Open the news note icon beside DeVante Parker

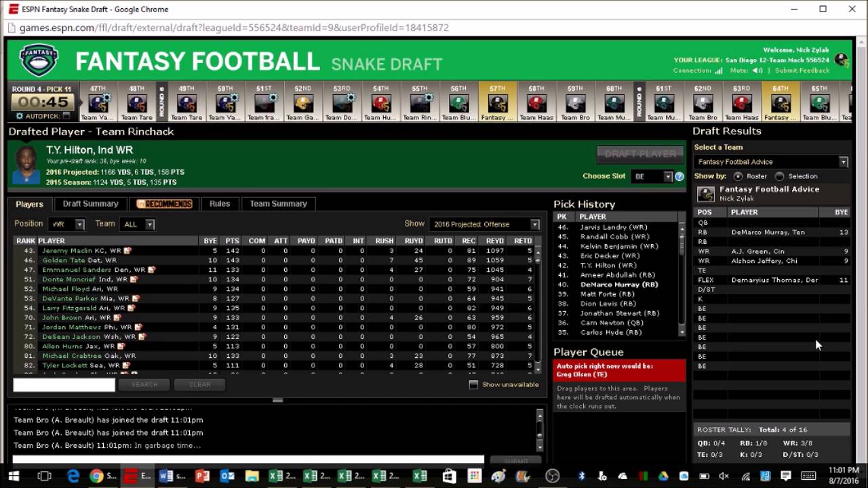[136, 298]
